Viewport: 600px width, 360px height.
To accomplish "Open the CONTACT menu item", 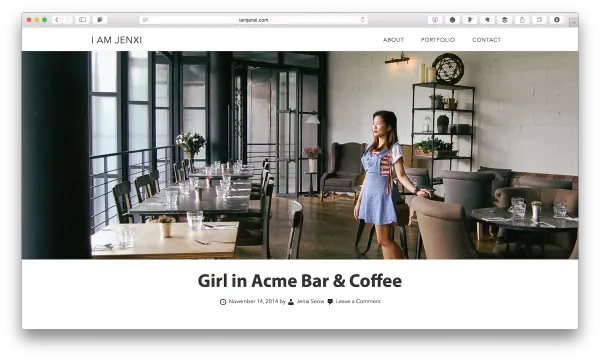I will pyautogui.click(x=486, y=40).
